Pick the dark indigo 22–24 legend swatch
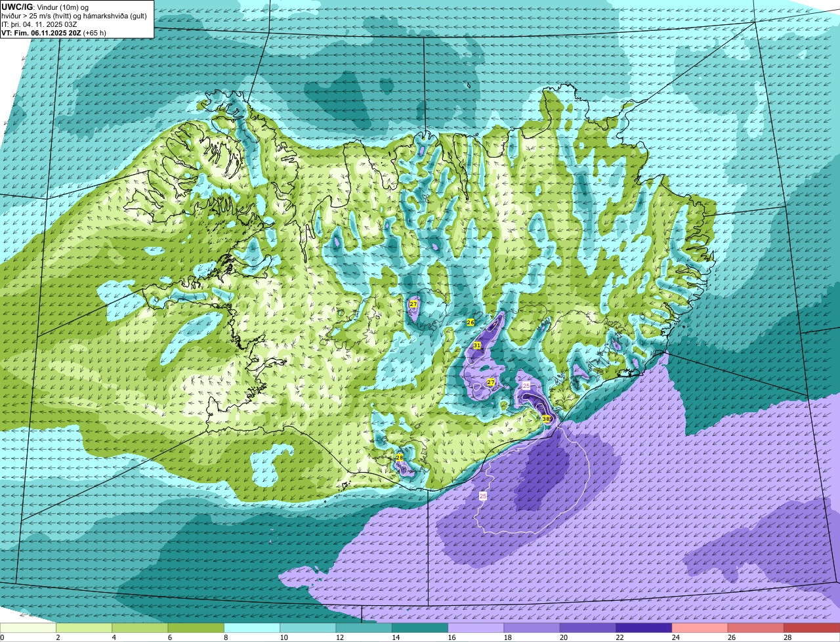The image size is (840, 642). (644, 628)
